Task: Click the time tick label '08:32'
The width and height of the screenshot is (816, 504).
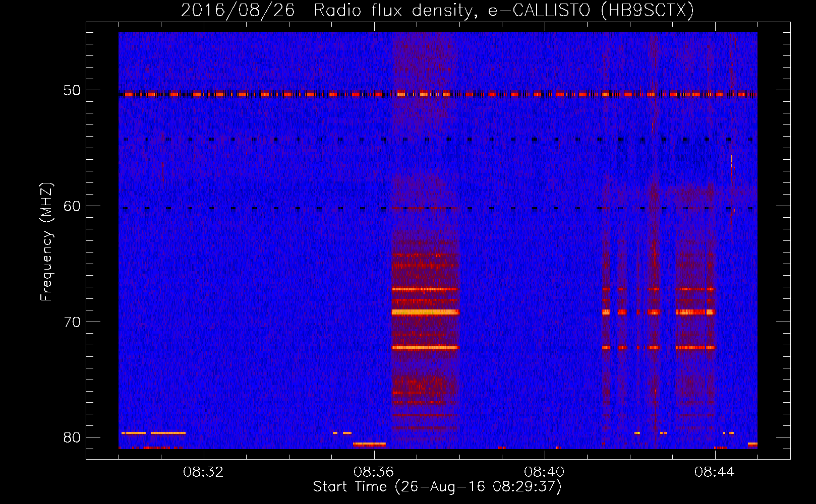Action: pyautogui.click(x=204, y=472)
